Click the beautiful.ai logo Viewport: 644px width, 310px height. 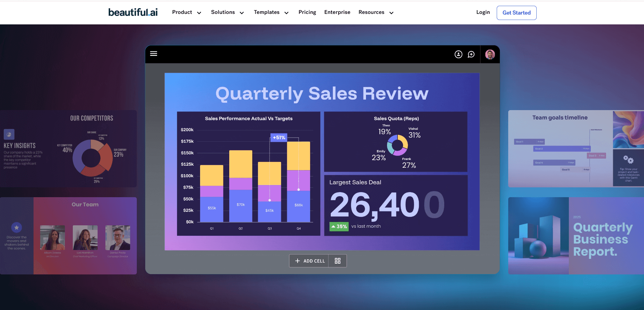(133, 12)
